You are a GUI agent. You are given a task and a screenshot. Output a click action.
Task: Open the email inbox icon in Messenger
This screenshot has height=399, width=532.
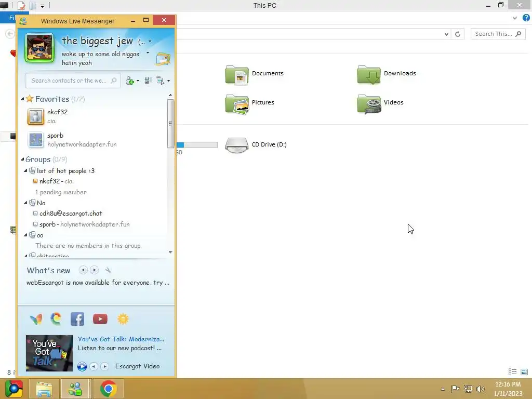tap(163, 59)
